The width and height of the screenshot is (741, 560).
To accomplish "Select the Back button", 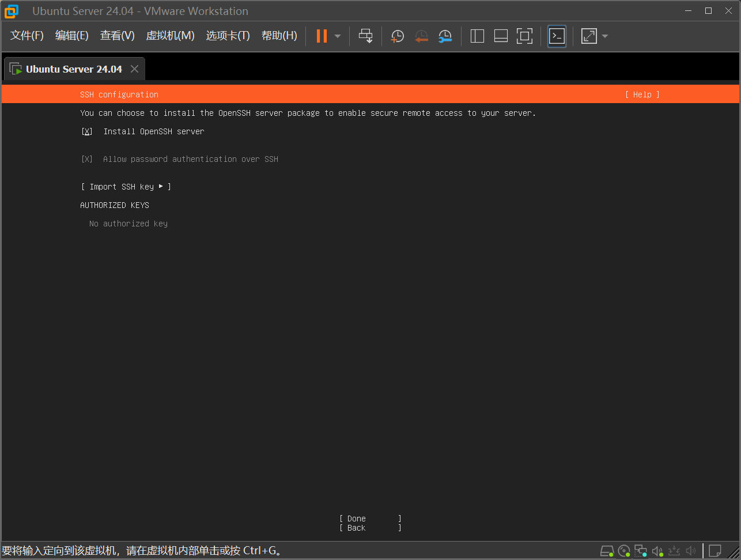I will click(x=370, y=528).
